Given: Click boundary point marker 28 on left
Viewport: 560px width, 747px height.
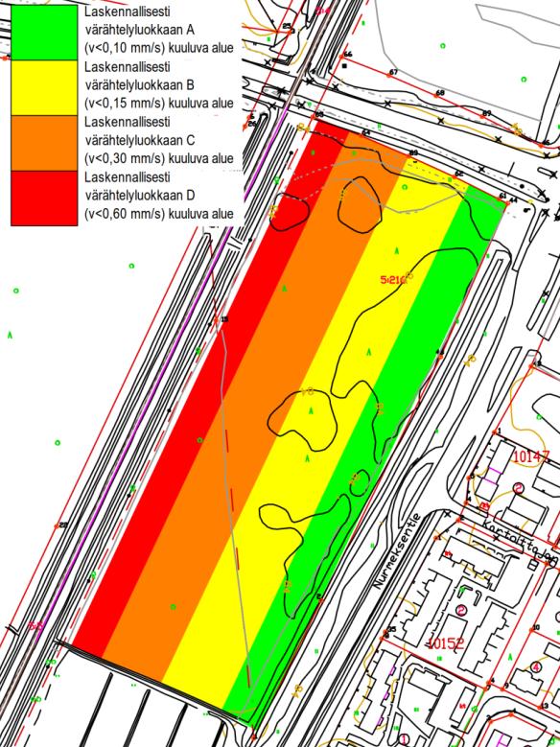Looking at the screenshot, I should click(x=63, y=525).
